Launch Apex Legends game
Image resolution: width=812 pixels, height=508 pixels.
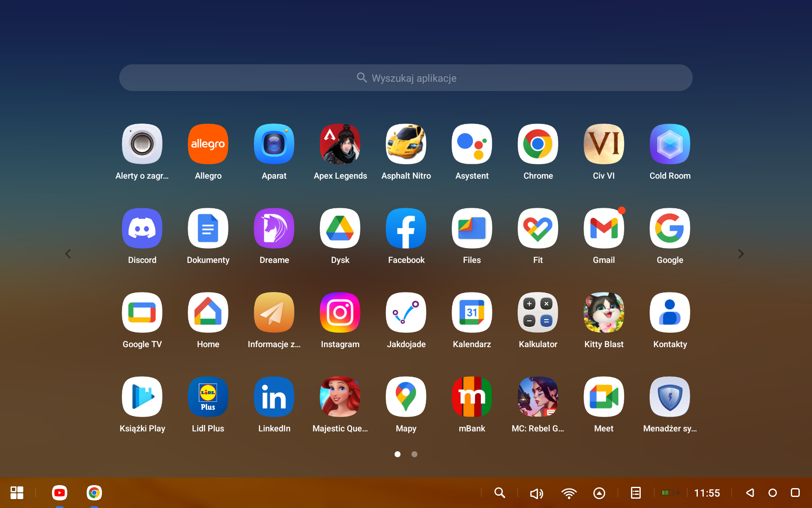pos(340,144)
